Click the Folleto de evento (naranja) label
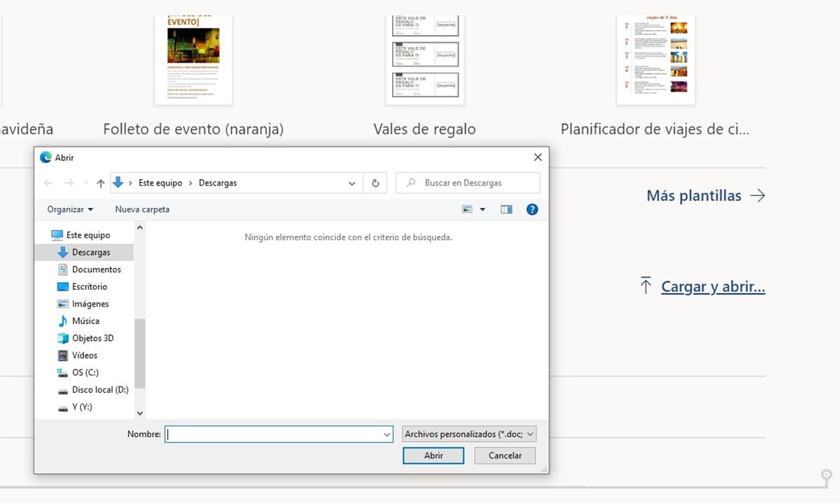840x504 pixels. pyautogui.click(x=193, y=129)
